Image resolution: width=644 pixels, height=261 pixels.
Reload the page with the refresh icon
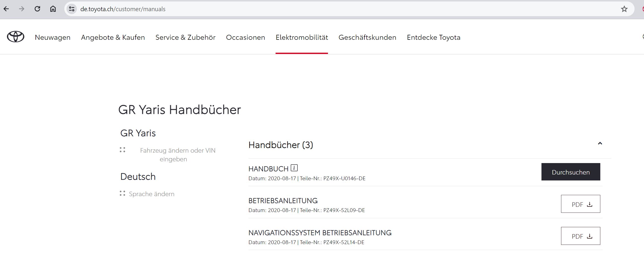tap(37, 9)
